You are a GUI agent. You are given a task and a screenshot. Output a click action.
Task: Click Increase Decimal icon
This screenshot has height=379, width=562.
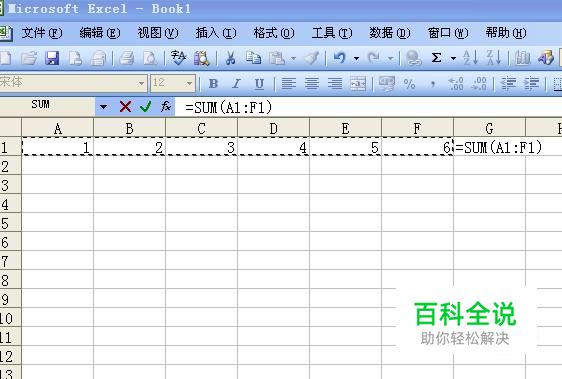tap(456, 84)
